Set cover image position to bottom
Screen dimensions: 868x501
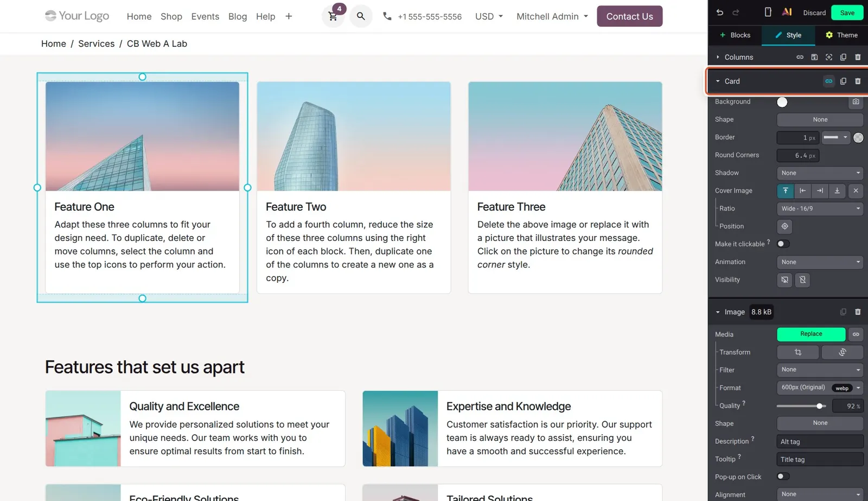(x=837, y=191)
